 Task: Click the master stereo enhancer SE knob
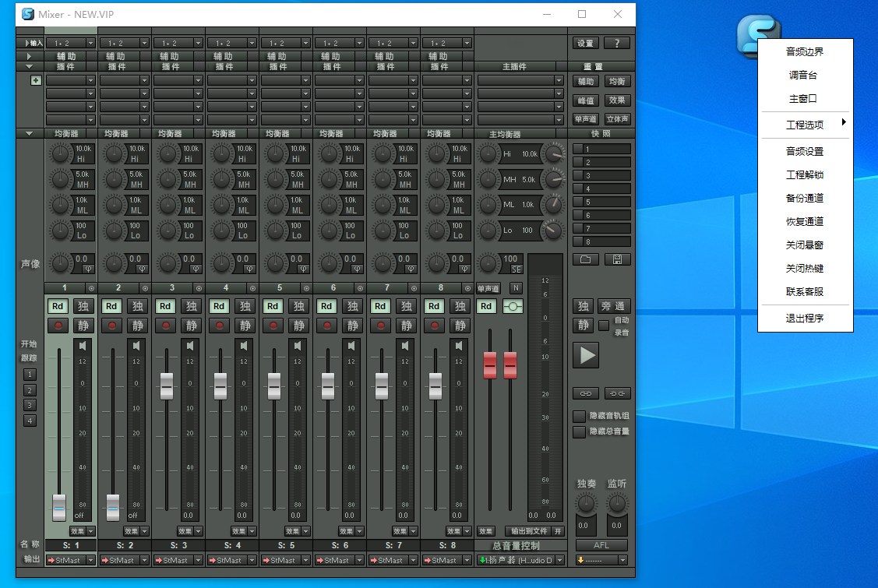point(488,262)
